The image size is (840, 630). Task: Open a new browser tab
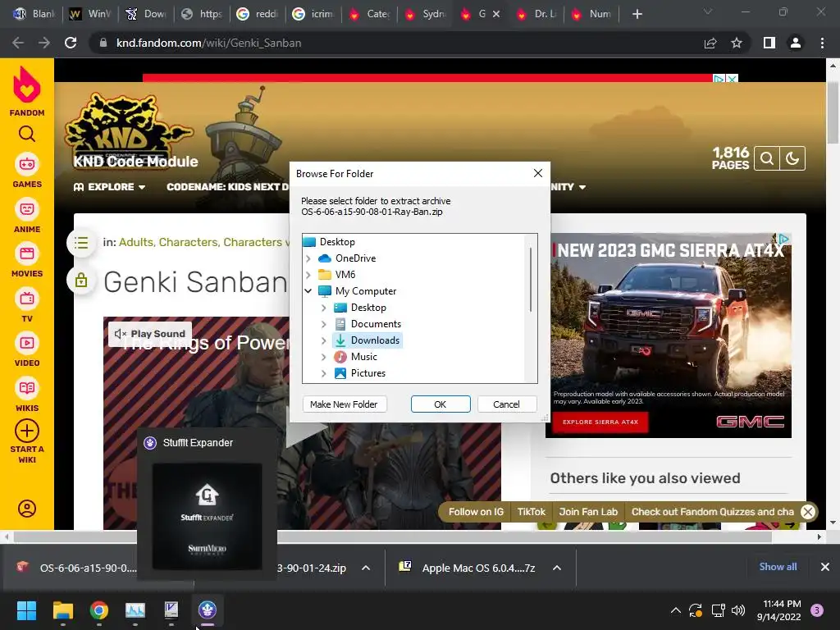pos(637,14)
